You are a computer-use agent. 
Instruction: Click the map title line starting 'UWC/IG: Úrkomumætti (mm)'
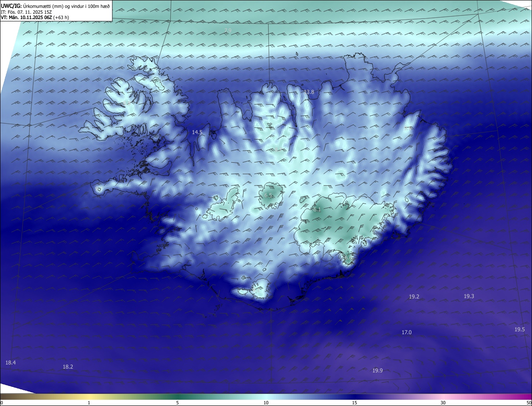click(x=55, y=6)
